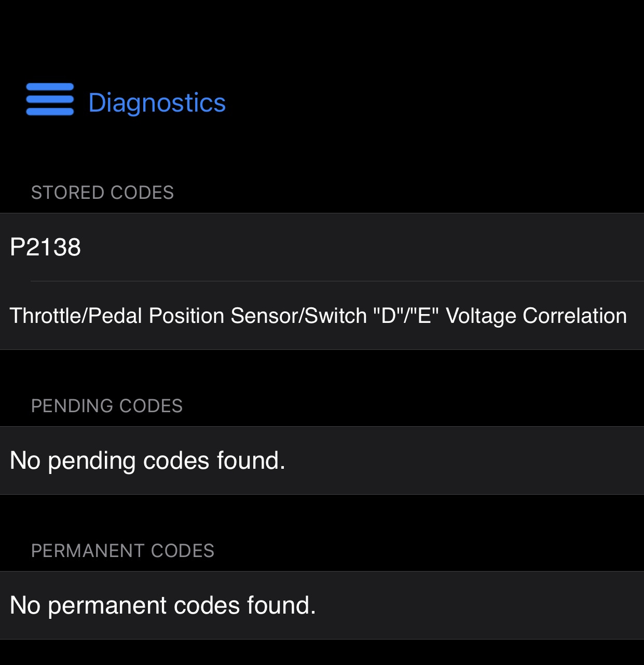This screenshot has height=665, width=644.
Task: Show the side menu beside Diagnostics
Action: point(50,99)
